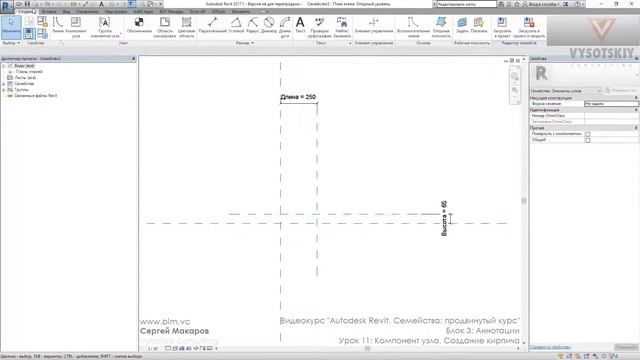
Task: Close the Свойства panel
Action: coord(636,59)
